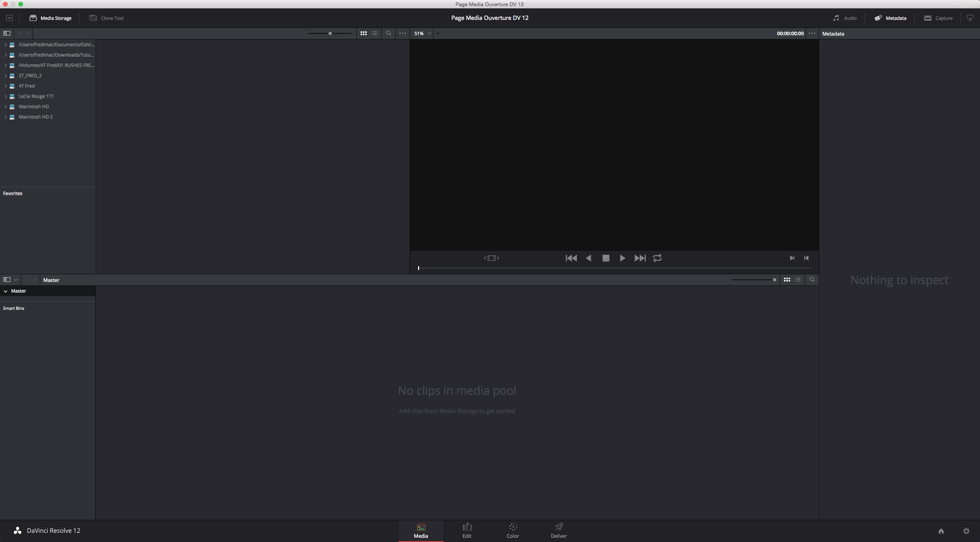Toggle the Media Storage sidebar visibility
This screenshot has width=980, height=542.
pyautogui.click(x=7, y=33)
